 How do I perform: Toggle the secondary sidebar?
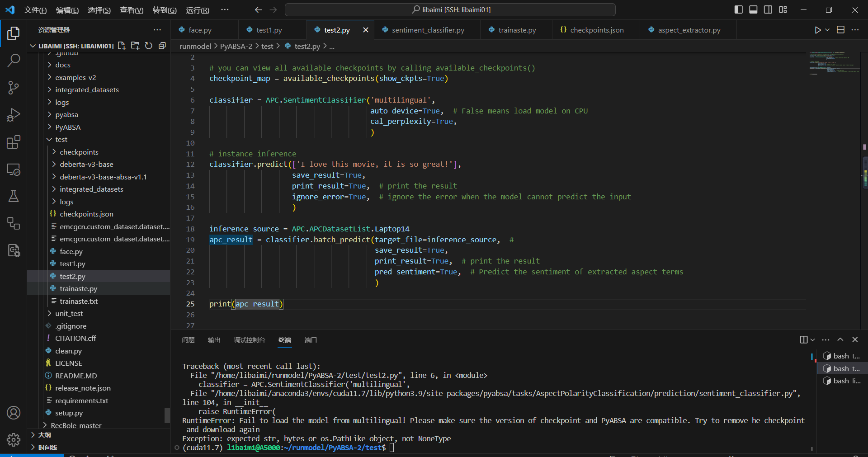click(768, 9)
